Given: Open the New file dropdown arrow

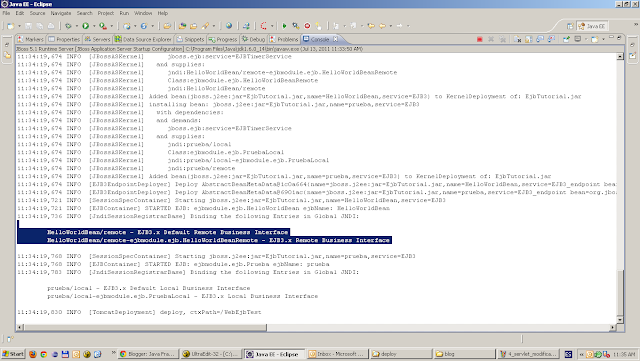Looking at the screenshot, I should 19,26.
